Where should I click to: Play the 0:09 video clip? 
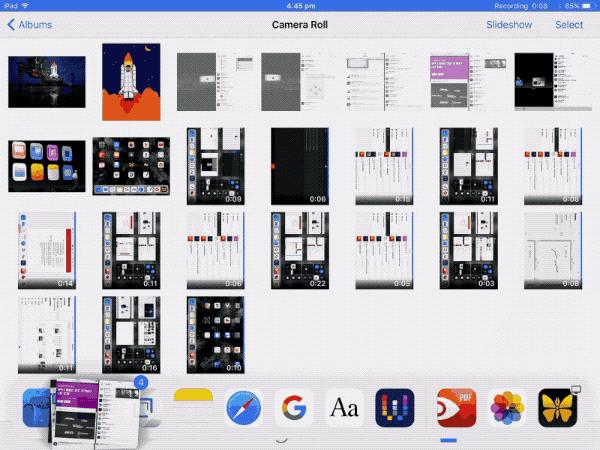pyautogui.click(x=215, y=166)
